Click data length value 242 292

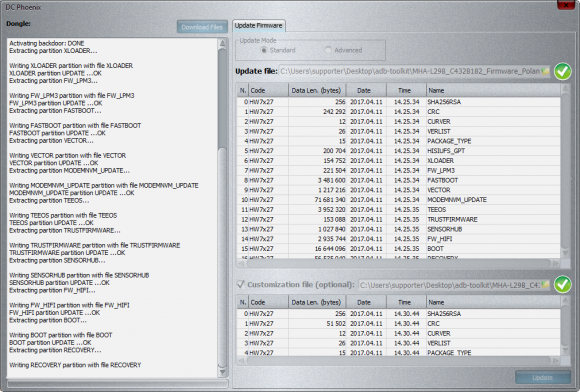point(334,112)
